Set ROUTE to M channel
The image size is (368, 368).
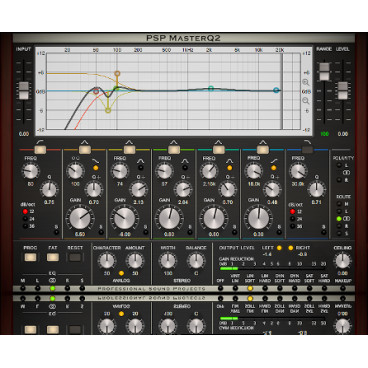pyautogui.click(x=339, y=204)
